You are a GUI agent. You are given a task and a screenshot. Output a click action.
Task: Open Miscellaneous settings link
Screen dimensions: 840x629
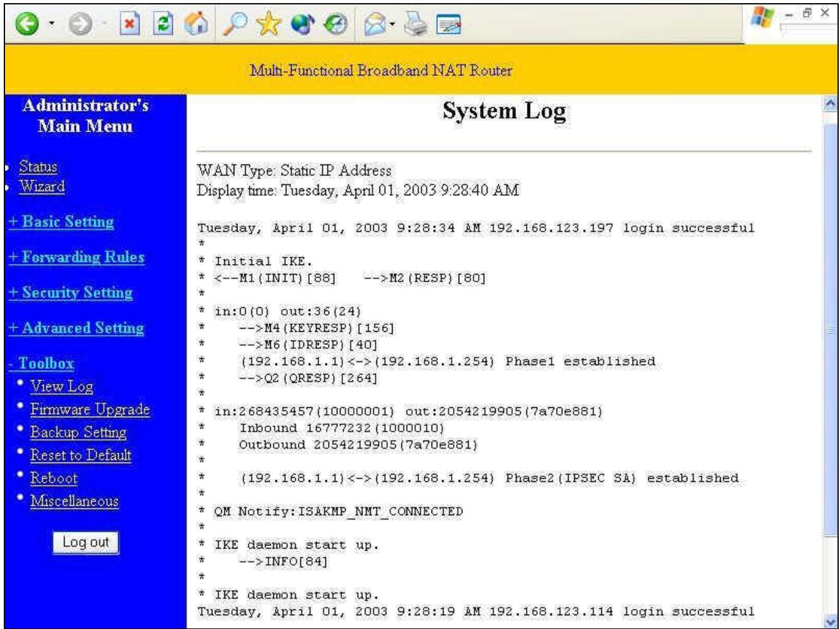(74, 501)
